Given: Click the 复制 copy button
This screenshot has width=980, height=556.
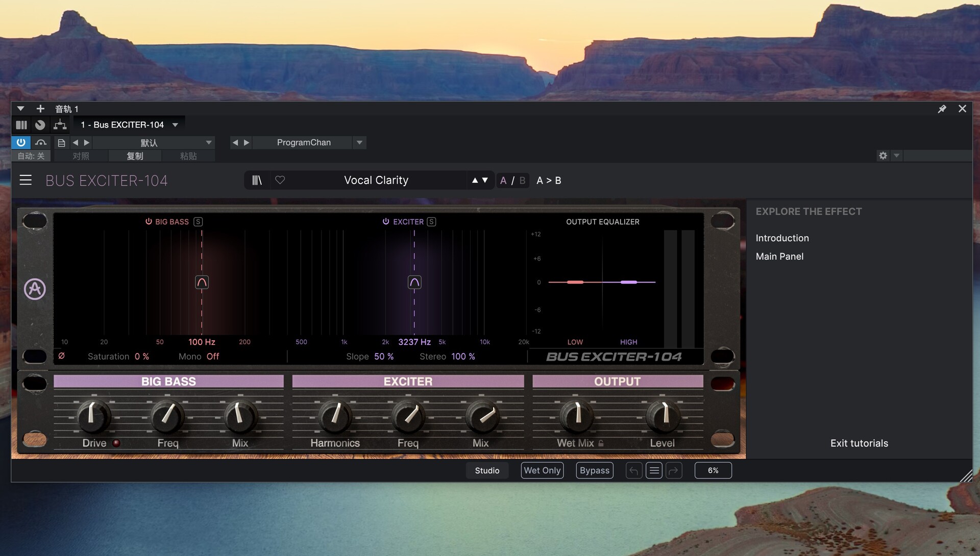Looking at the screenshot, I should point(135,156).
